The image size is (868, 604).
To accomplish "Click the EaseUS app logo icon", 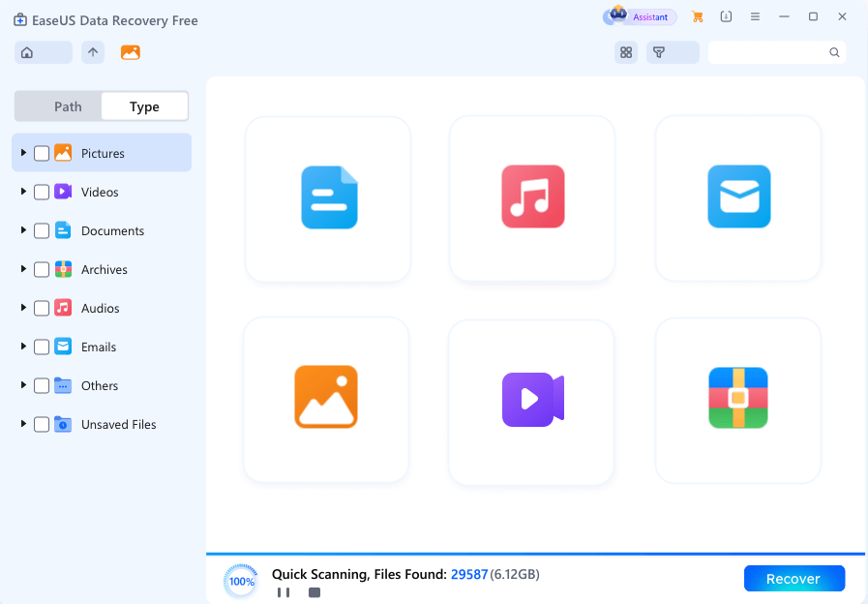I will (x=20, y=20).
